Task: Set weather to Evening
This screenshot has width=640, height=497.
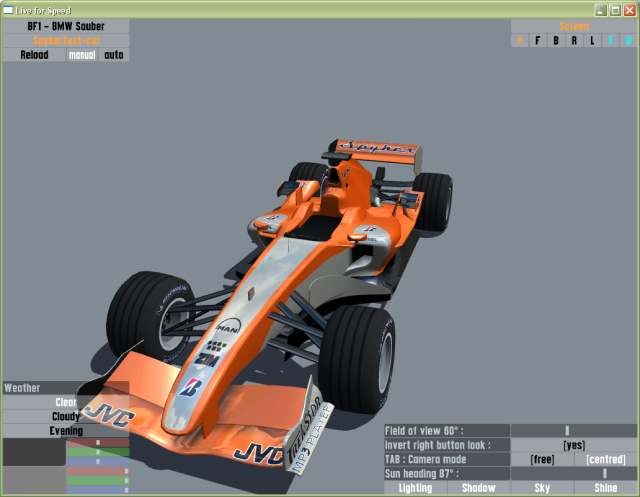Action: (66, 430)
